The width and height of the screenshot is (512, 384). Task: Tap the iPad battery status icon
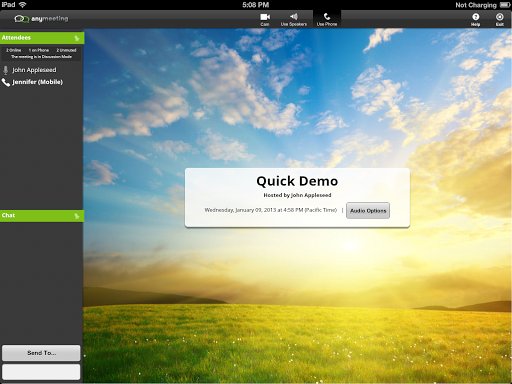505,5
